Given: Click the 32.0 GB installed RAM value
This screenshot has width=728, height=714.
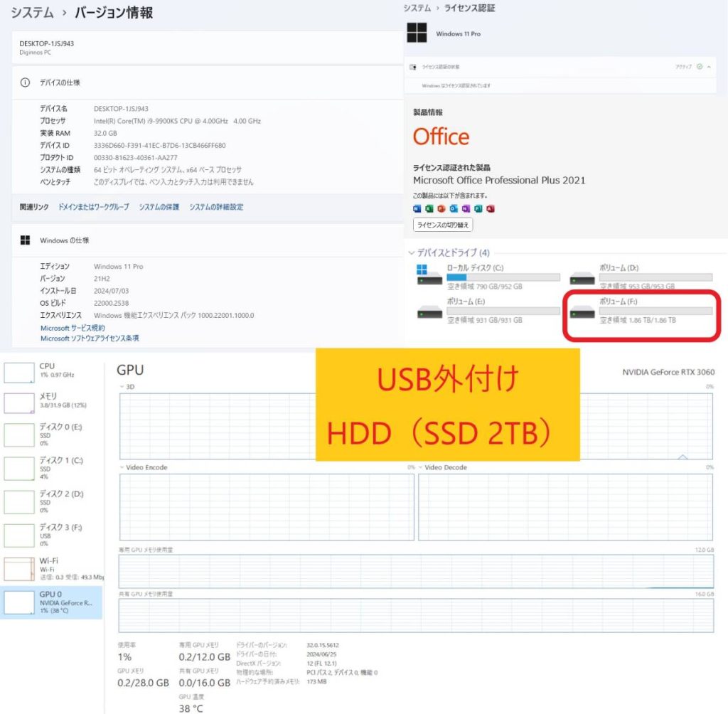Looking at the screenshot, I should (105, 133).
